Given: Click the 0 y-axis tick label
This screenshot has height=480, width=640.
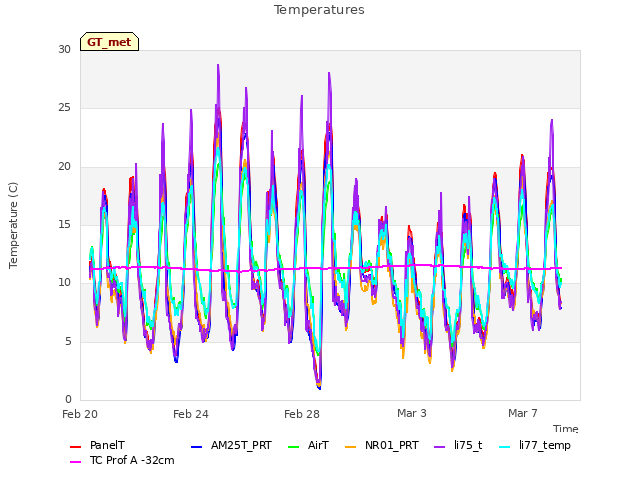Looking at the screenshot, I should (68, 399).
